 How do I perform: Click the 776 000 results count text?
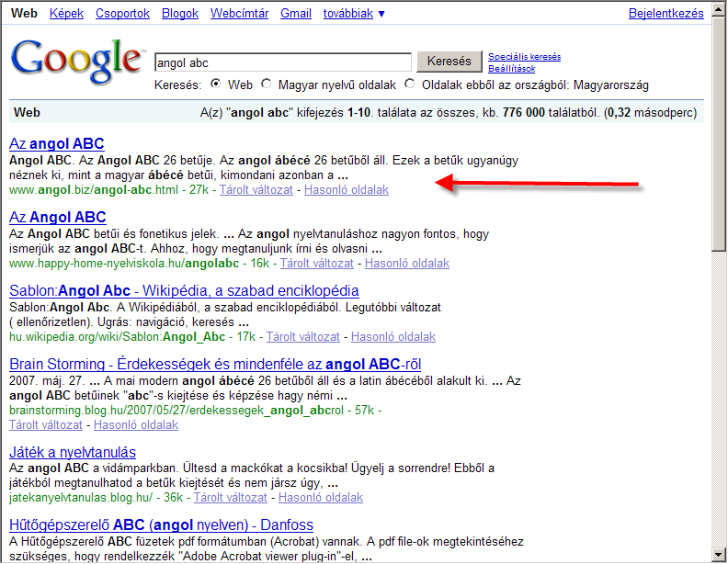(x=523, y=113)
